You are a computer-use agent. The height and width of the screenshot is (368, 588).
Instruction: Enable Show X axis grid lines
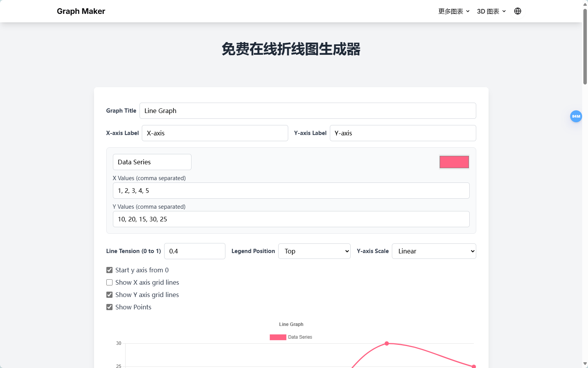(x=109, y=282)
